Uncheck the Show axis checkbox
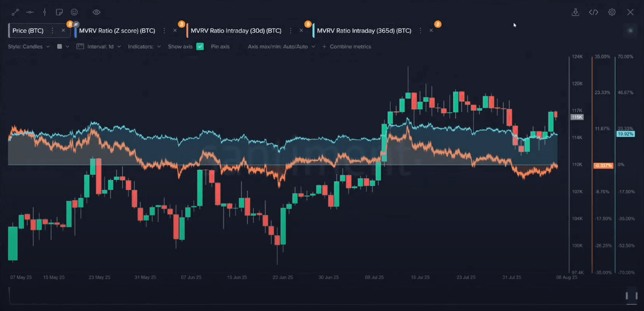 (x=200, y=47)
